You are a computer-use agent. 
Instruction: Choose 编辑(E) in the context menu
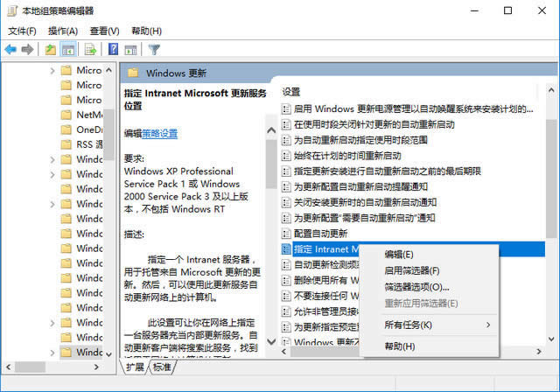pos(400,255)
